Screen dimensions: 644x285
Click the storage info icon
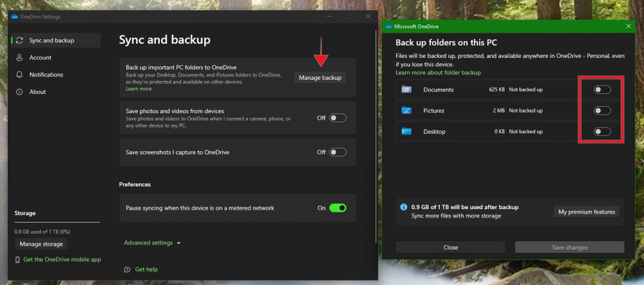[404, 207]
